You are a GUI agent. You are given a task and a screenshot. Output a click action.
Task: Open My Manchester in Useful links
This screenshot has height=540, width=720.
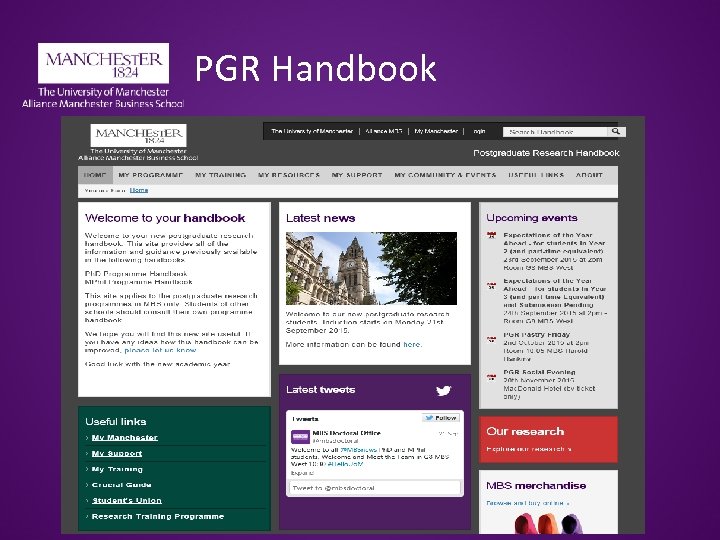124,438
